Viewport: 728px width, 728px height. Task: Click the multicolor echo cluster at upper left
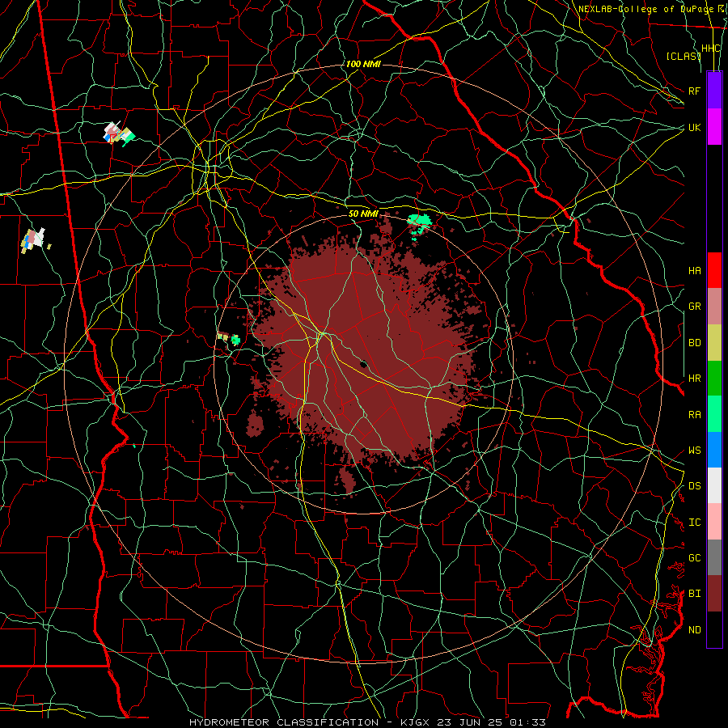click(x=119, y=133)
